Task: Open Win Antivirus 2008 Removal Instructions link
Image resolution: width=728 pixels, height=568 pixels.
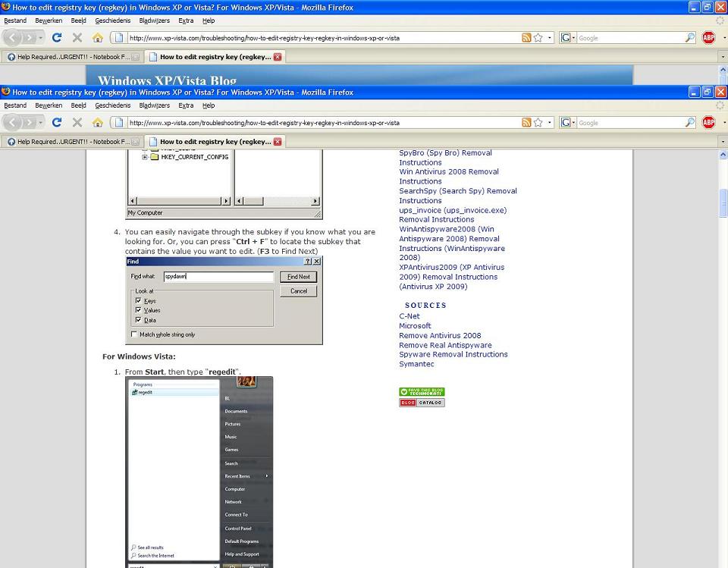Action: click(449, 177)
